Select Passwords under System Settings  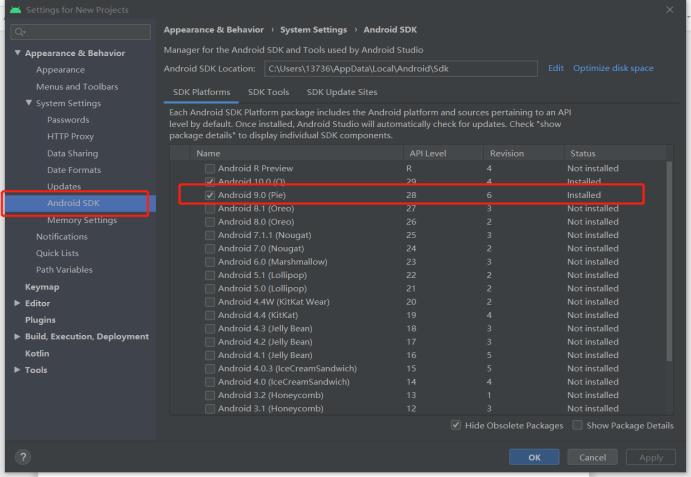[68, 120]
